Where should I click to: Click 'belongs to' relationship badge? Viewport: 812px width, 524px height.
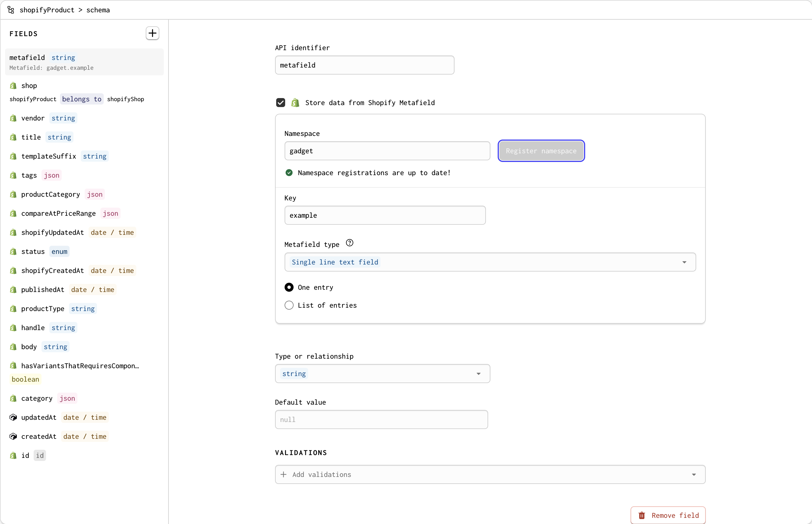click(82, 99)
